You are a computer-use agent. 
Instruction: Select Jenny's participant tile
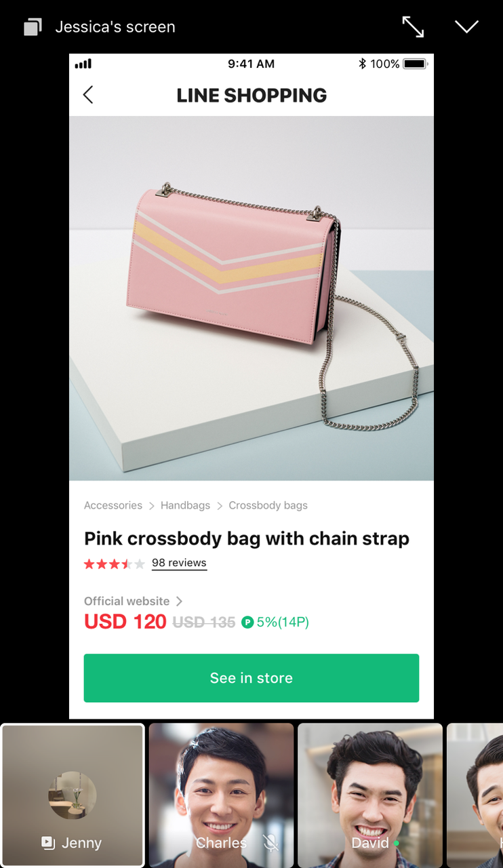73,795
